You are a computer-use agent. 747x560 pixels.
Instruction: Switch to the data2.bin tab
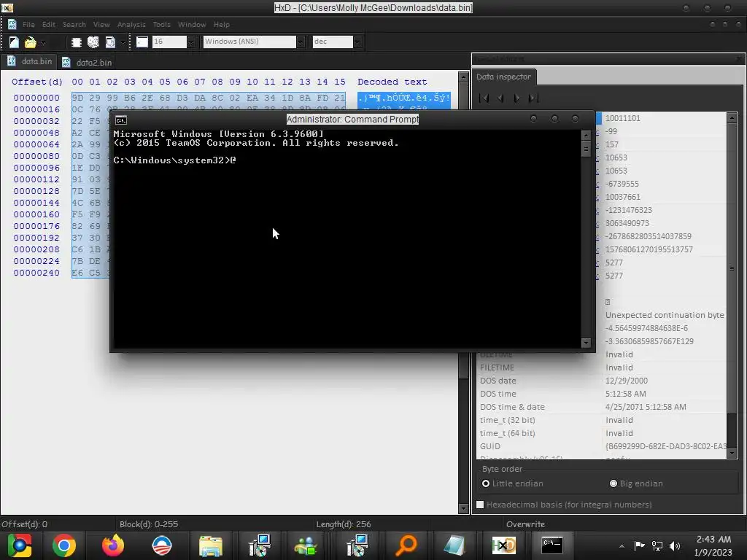click(88, 63)
